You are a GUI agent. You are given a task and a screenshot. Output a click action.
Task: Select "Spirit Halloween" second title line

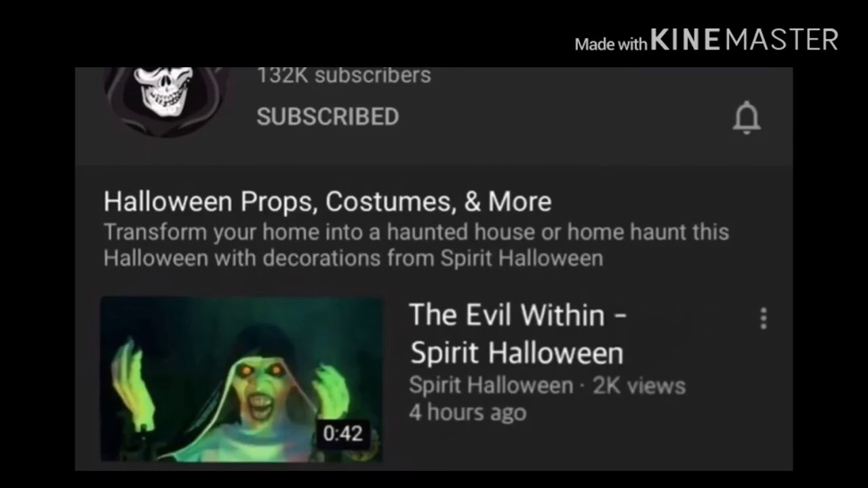click(517, 353)
